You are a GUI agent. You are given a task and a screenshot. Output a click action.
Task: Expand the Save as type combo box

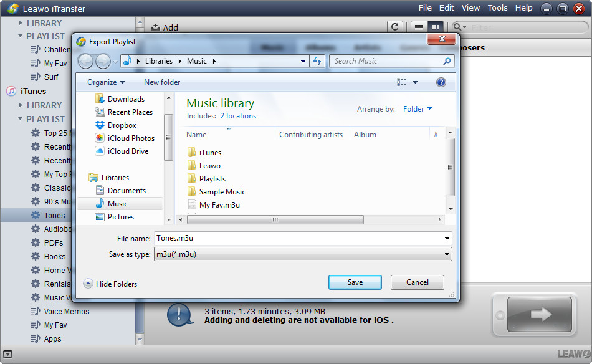pos(447,254)
